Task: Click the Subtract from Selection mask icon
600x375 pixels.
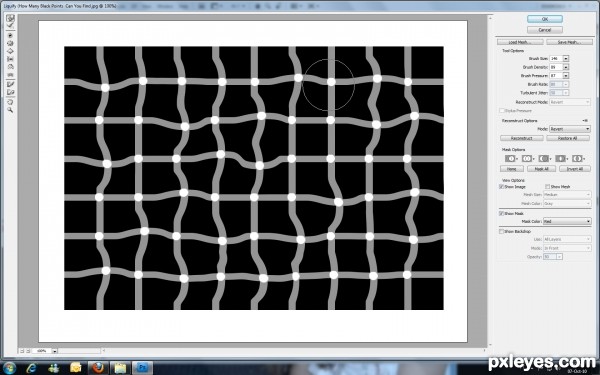Action: click(544, 158)
